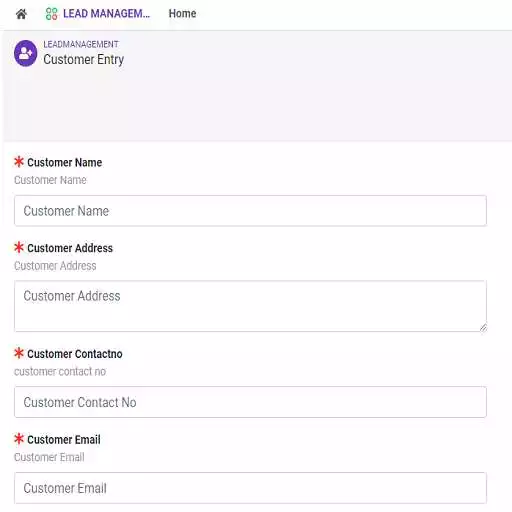Click the bold Customer Contactno label
Image resolution: width=512 pixels, height=512 pixels.
pos(75,354)
